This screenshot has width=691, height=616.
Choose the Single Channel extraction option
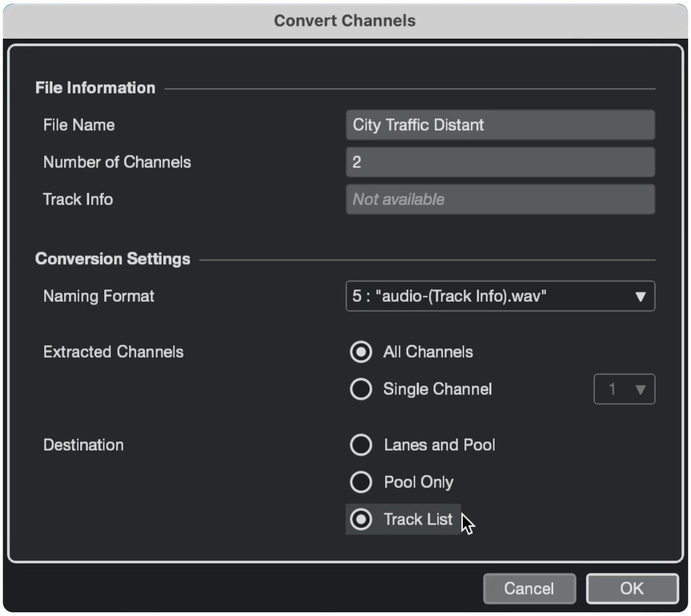coord(361,389)
